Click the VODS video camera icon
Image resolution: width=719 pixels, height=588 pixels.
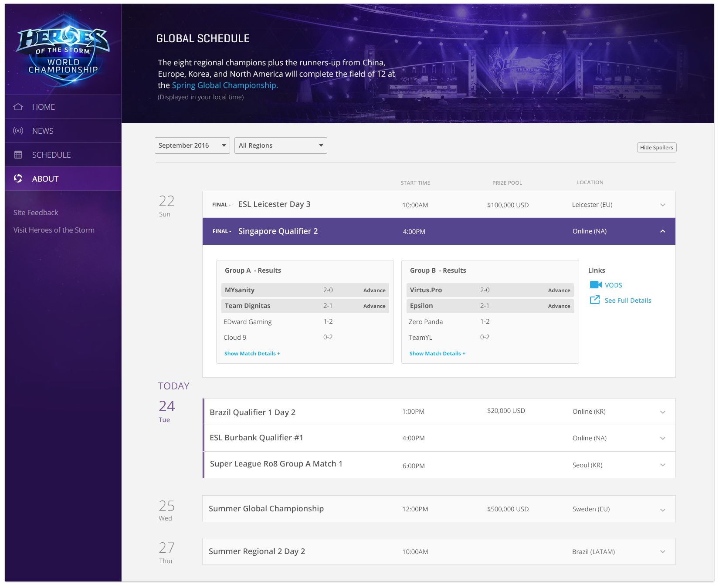596,285
